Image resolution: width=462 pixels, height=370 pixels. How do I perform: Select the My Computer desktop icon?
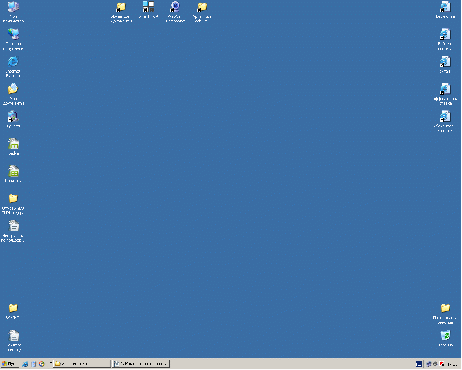13,11
